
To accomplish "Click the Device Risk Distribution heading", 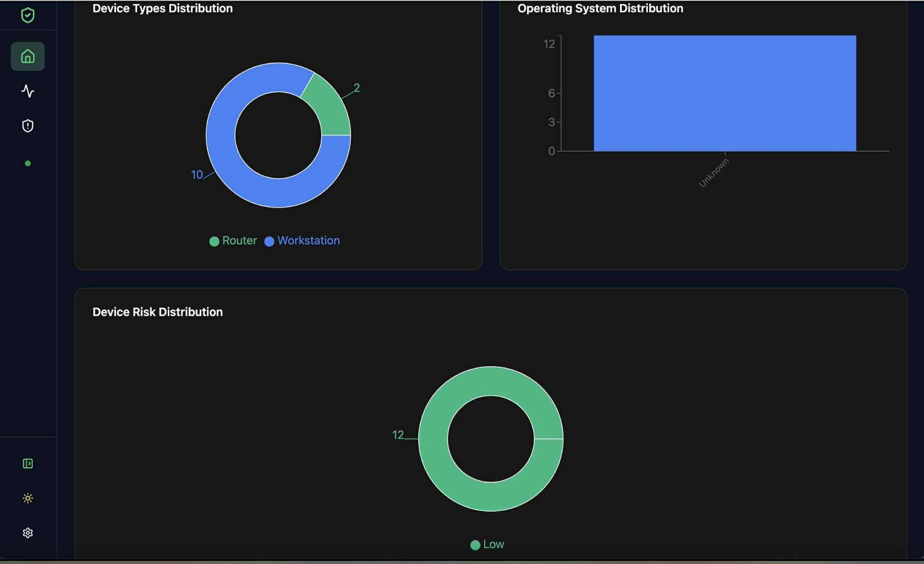I will coord(157,312).
